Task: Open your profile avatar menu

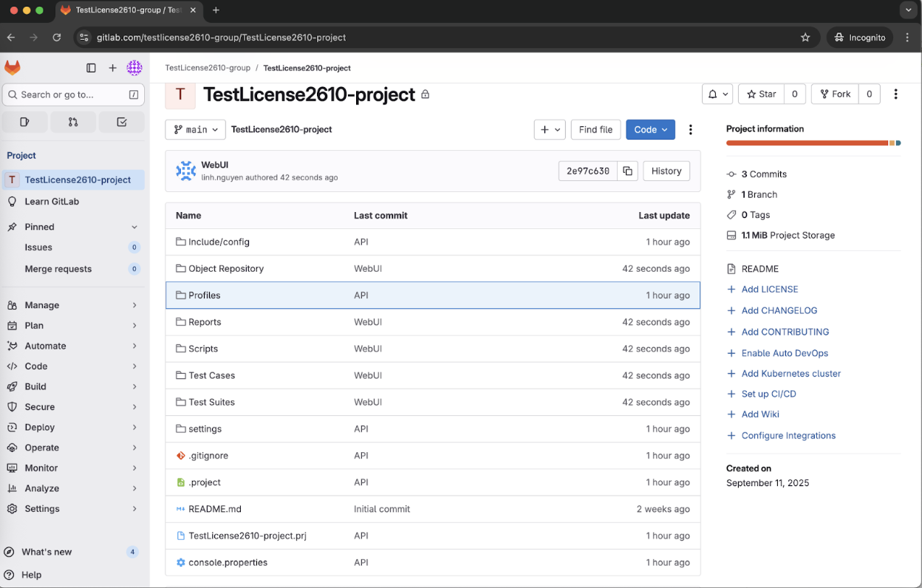Action: tap(134, 67)
